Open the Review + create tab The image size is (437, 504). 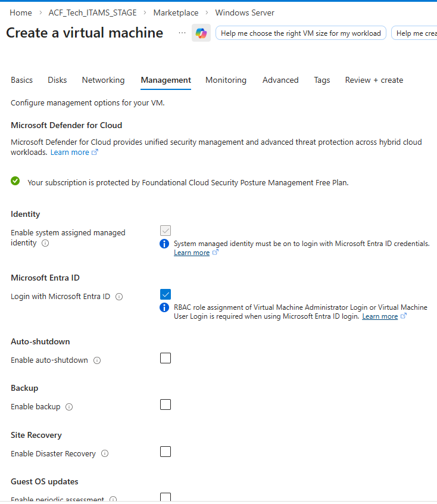click(x=374, y=80)
